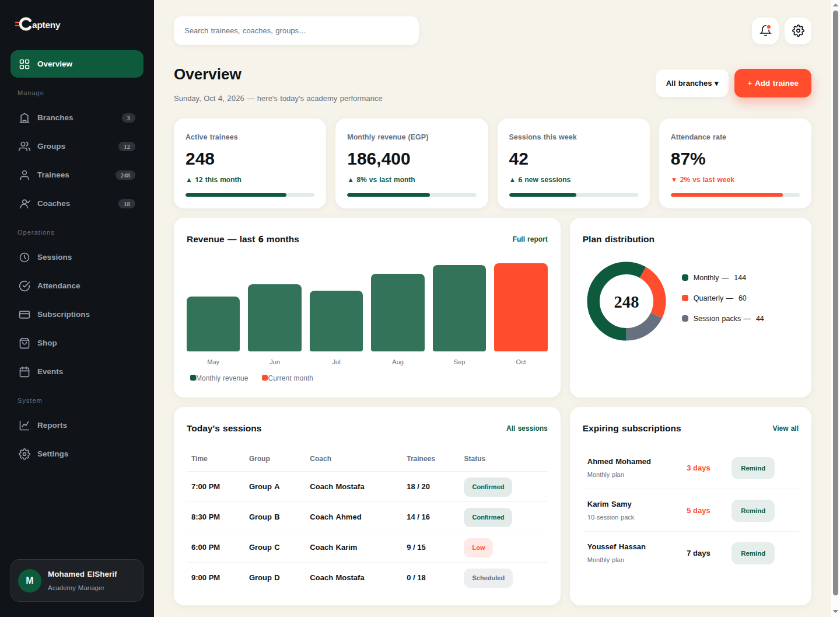840x617 pixels.
Task: Click the Add trainee button
Action: 773,83
